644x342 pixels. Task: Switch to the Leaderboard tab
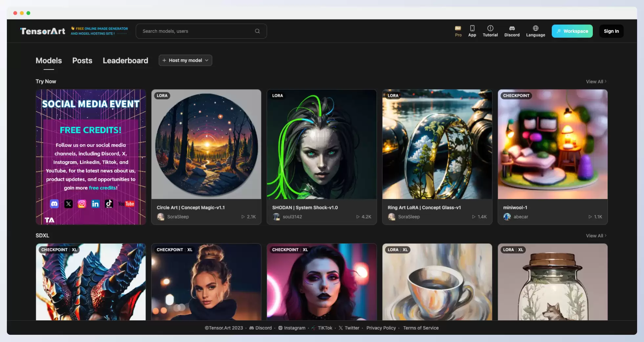pyautogui.click(x=125, y=61)
